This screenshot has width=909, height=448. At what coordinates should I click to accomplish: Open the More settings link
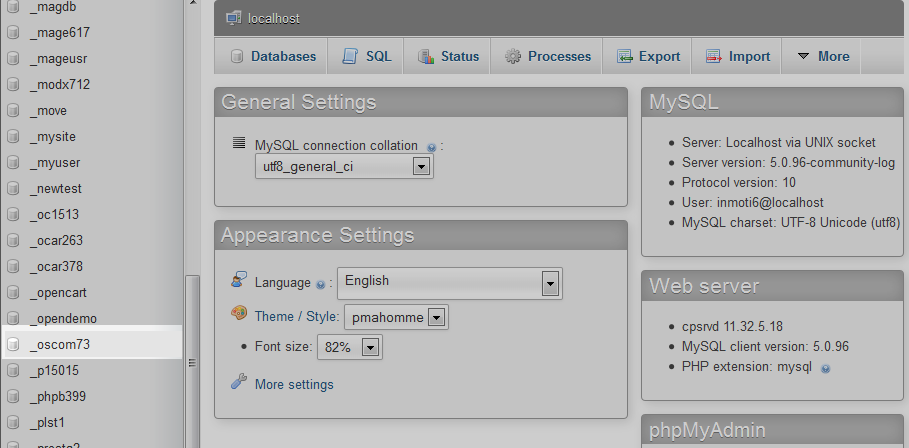[294, 385]
